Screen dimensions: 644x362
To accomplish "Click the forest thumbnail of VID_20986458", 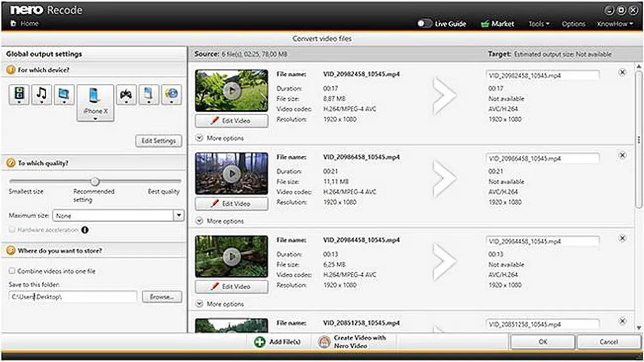I will click(x=231, y=173).
